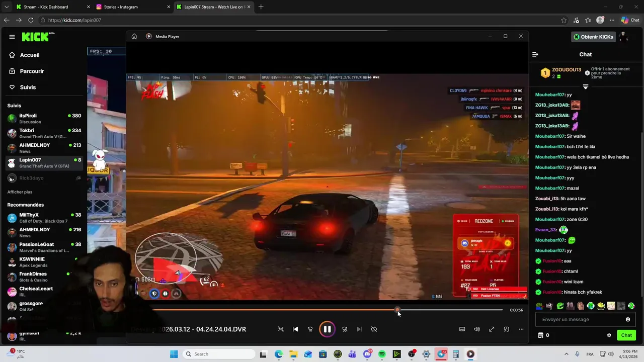Open Rick3dayo offline channel
This screenshot has height=362, width=644.
point(44,178)
